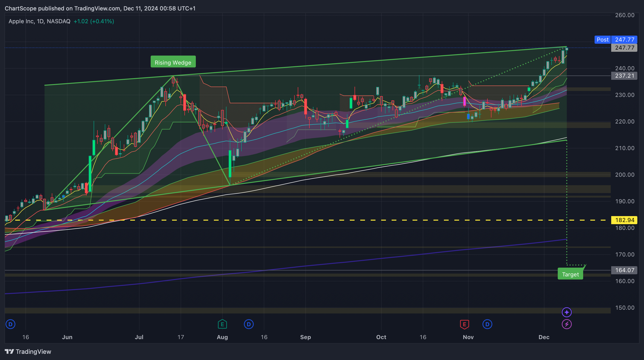644x360 pixels.
Task: Click the purple star event icon
Action: pyautogui.click(x=567, y=312)
